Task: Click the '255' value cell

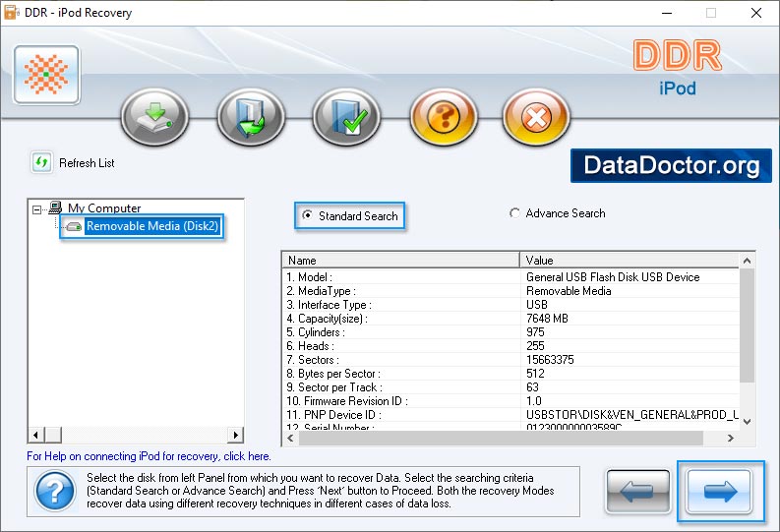Action: 535,346
